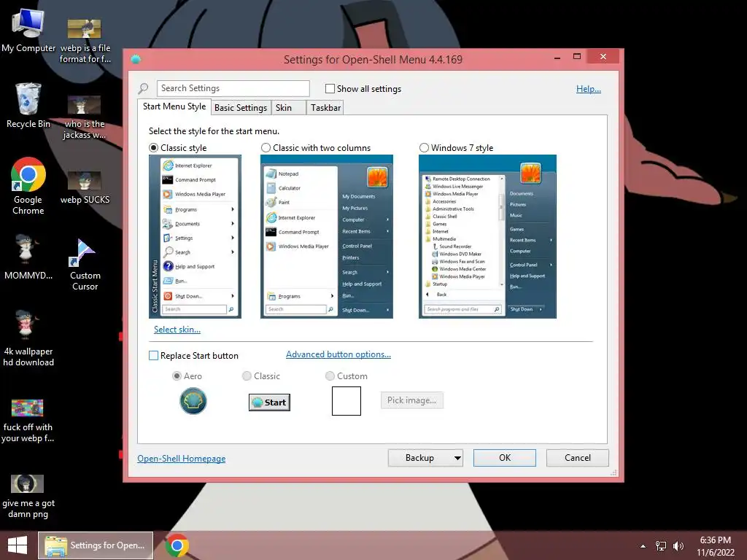Click the Classic style menu preview image
Viewport: 747px width, 560px height.
coord(196,237)
